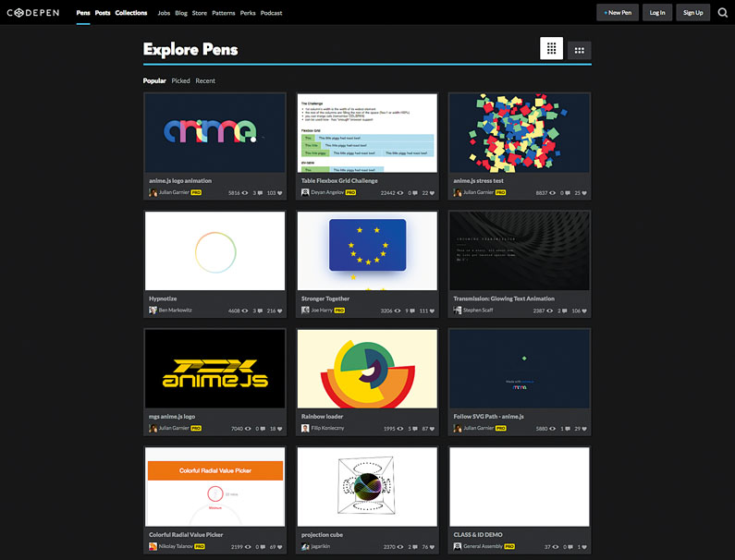Click the Sign Up button
The height and width of the screenshot is (560, 735).
click(692, 13)
